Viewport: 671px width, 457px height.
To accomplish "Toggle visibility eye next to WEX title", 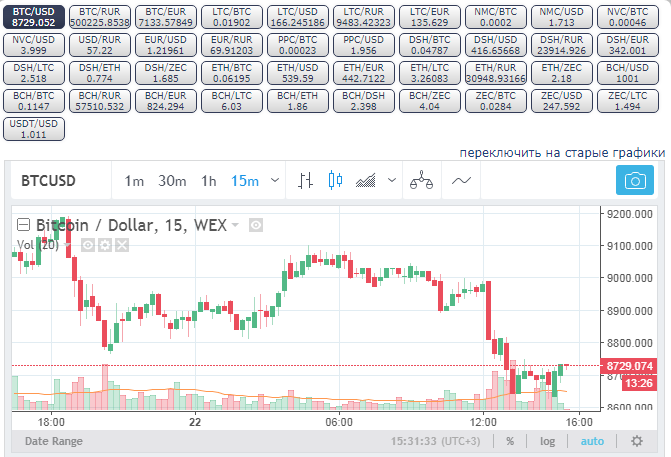I will click(x=255, y=225).
